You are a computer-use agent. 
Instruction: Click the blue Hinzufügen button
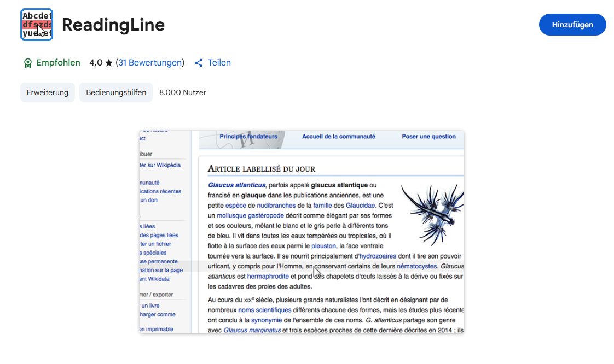pos(572,24)
